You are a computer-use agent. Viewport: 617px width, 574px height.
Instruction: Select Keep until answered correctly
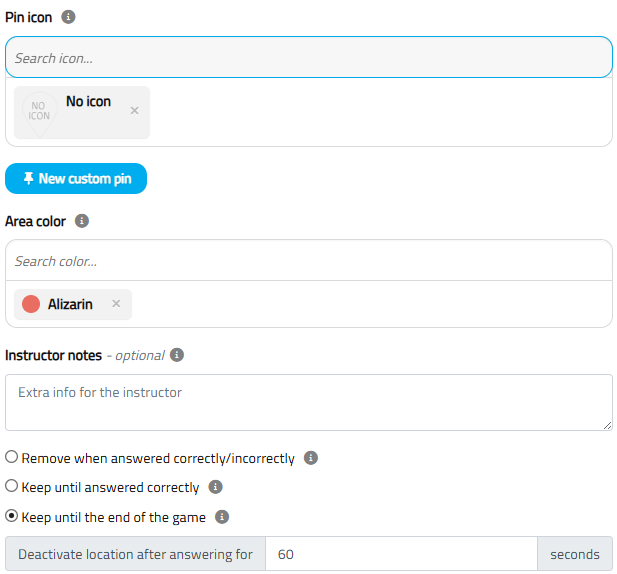pos(11,486)
